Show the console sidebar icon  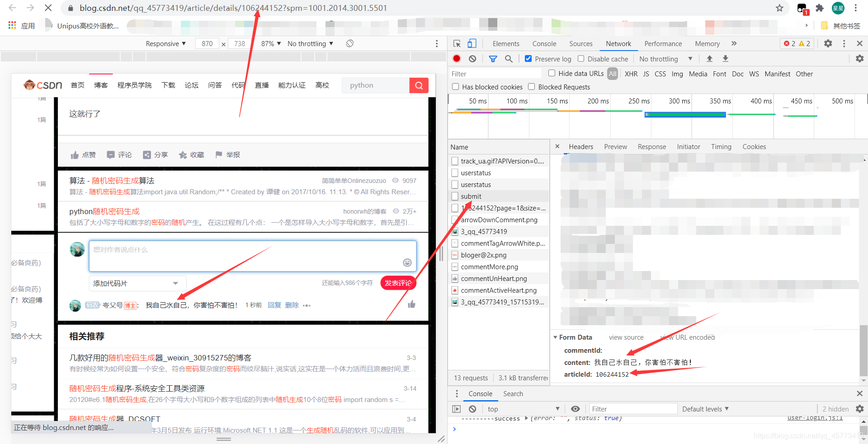point(457,409)
